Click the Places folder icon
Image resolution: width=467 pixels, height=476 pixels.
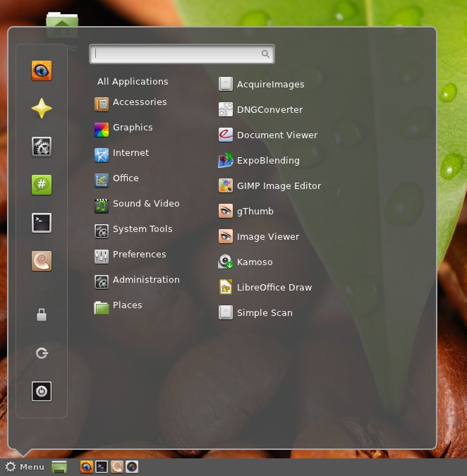[x=102, y=307]
